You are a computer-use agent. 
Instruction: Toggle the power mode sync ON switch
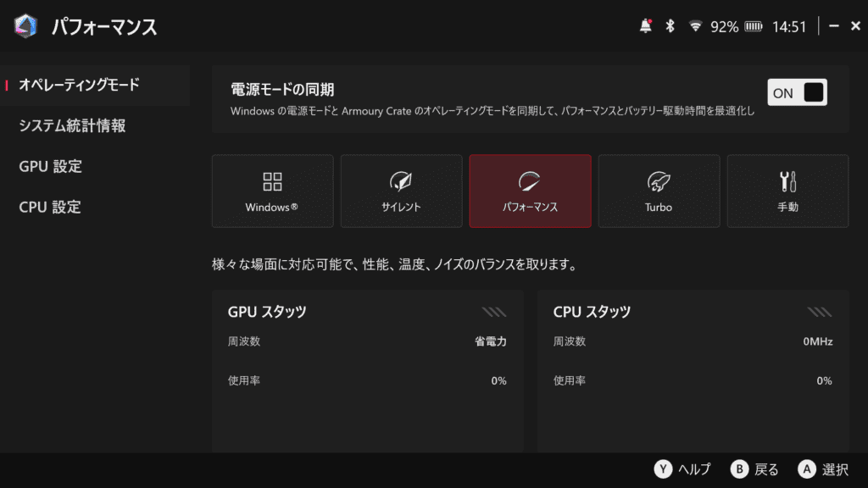[797, 92]
